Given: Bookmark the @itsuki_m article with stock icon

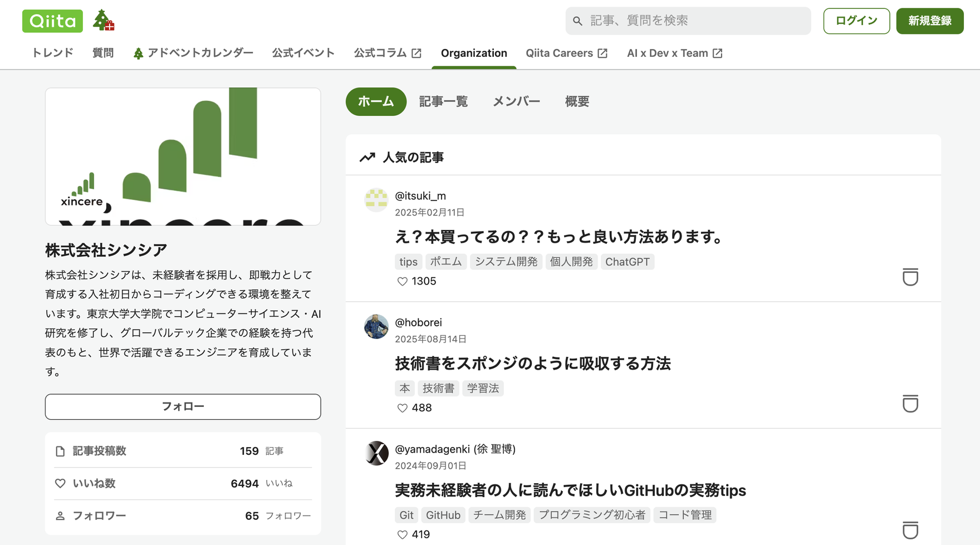Looking at the screenshot, I should coord(910,277).
